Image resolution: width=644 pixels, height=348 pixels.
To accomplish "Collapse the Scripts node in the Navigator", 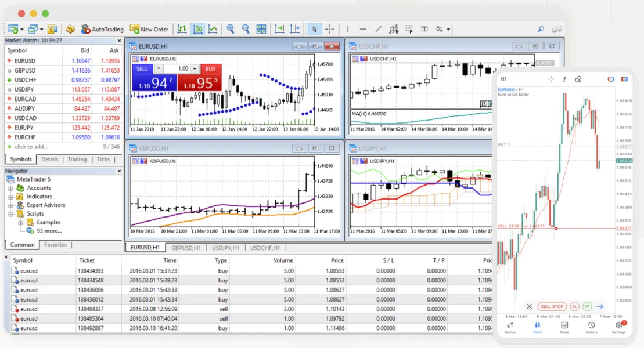I will [x=10, y=214].
